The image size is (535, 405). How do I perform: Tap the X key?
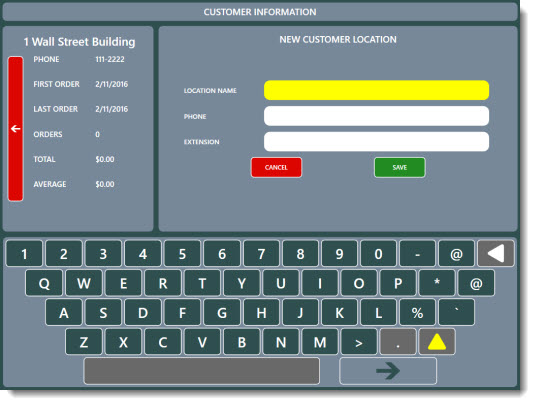pos(123,342)
